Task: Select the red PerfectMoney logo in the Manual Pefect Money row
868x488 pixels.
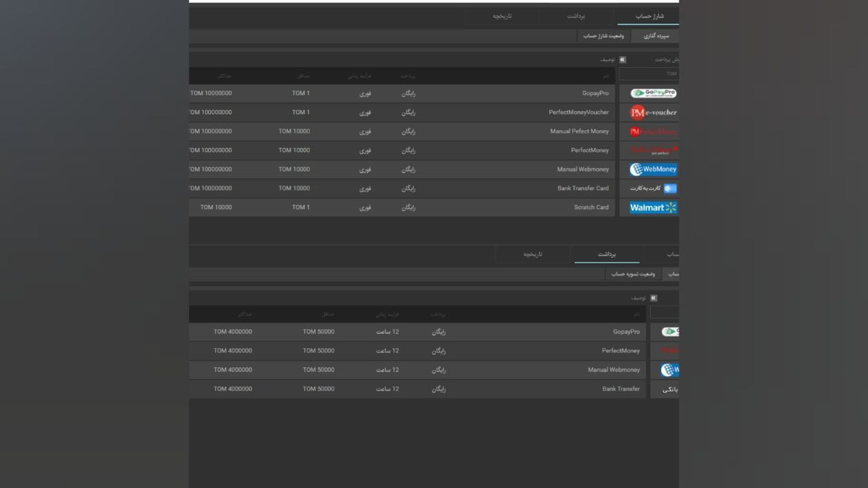Action: (x=652, y=132)
